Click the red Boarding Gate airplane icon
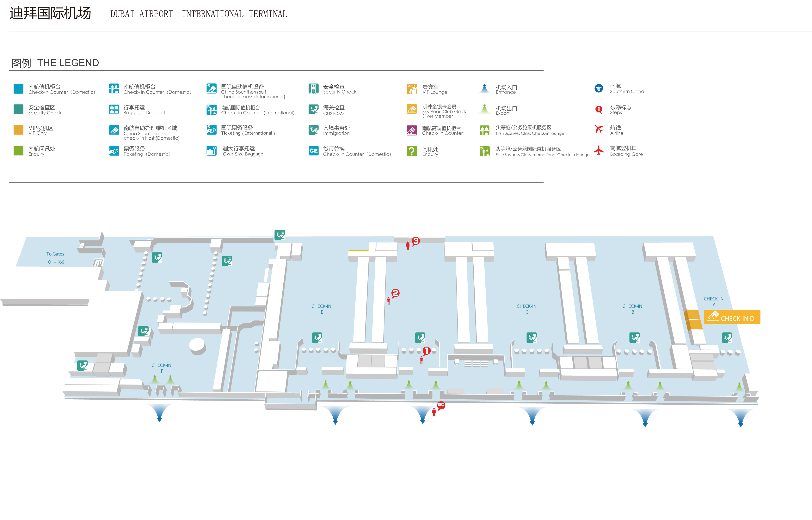The image size is (812, 520). pyautogui.click(x=599, y=150)
